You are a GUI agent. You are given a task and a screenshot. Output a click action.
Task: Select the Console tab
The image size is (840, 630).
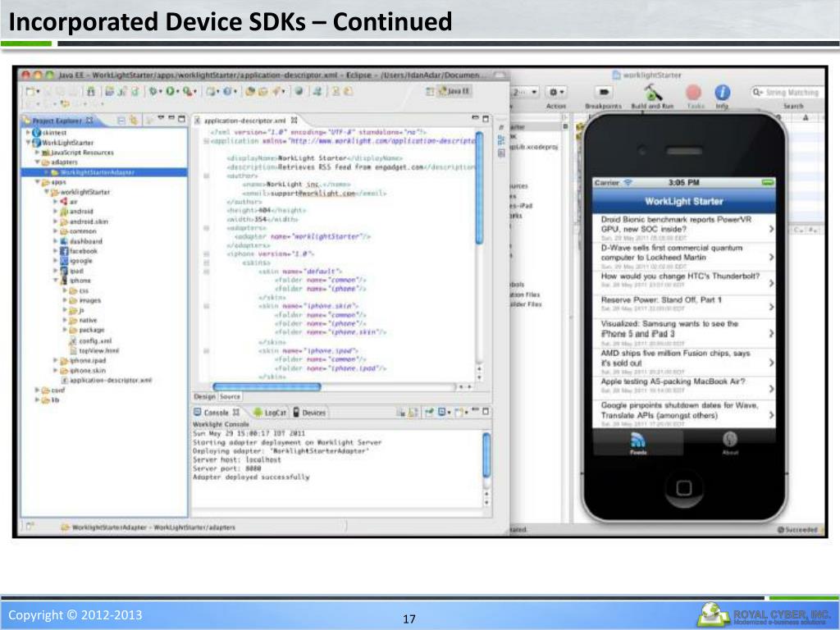click(217, 412)
